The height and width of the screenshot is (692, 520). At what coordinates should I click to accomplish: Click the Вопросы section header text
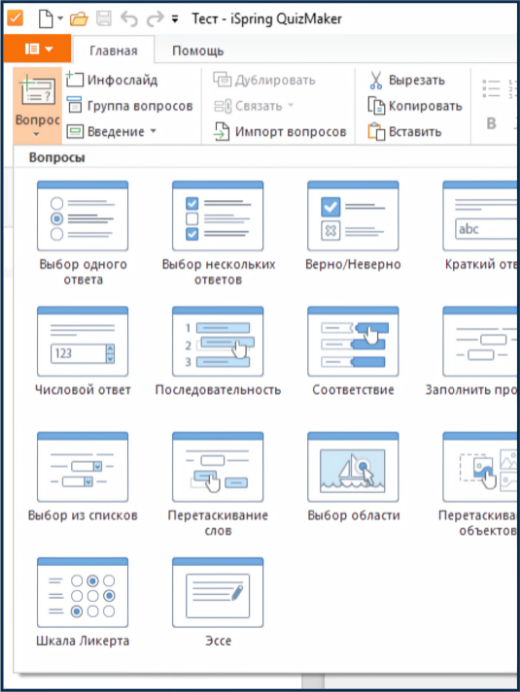click(x=57, y=158)
